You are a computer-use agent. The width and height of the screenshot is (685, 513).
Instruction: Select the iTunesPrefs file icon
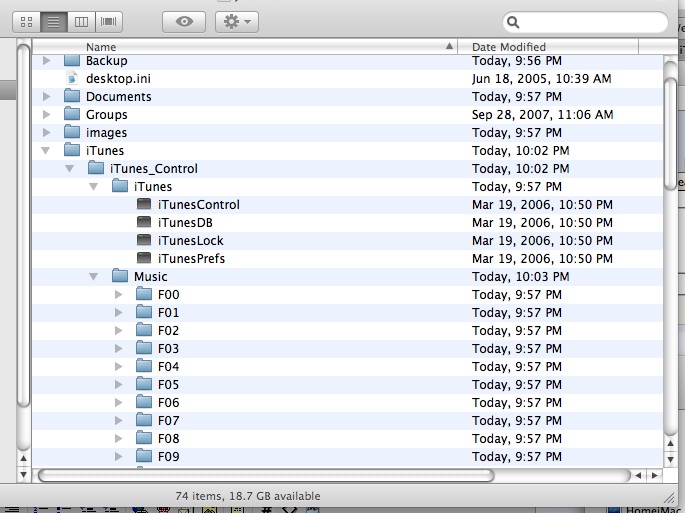coord(144,258)
